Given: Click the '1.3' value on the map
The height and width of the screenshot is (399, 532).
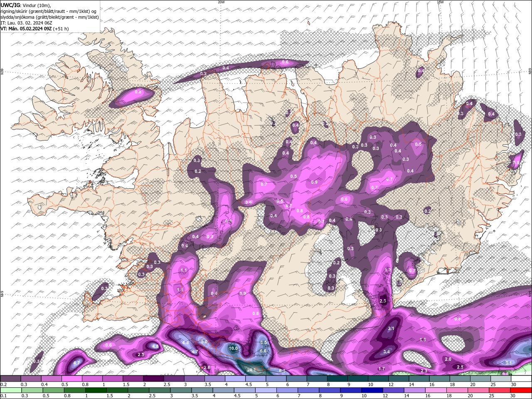Looking at the screenshot, I should coord(388,270).
